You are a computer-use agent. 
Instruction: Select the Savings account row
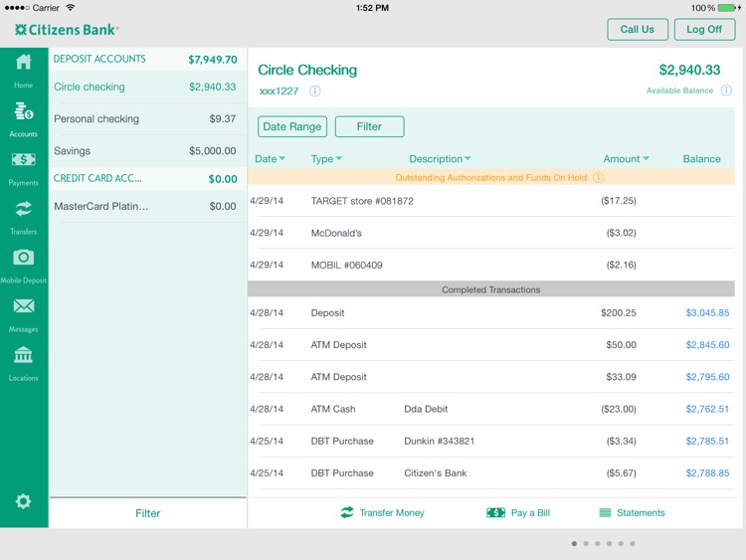point(147,151)
